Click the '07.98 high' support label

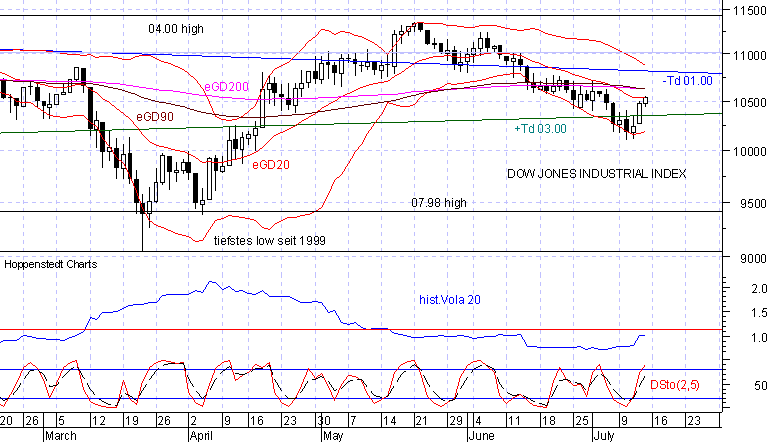point(439,203)
